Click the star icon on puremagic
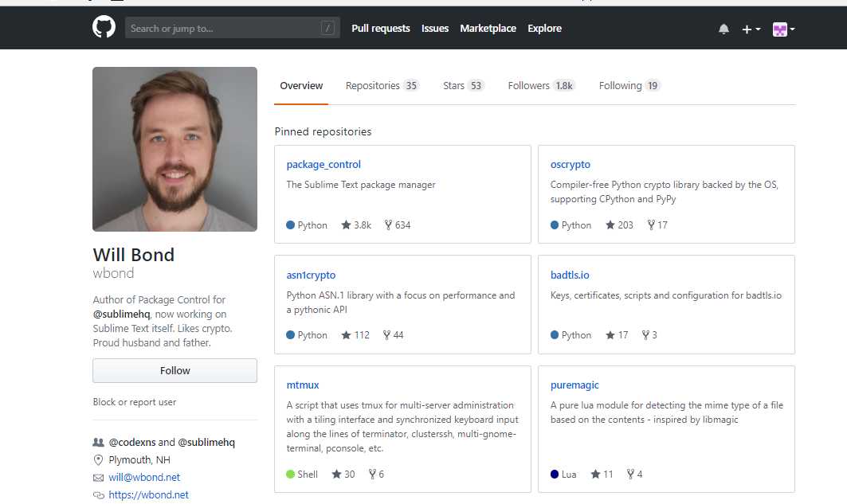Image resolution: width=847 pixels, height=504 pixels. tap(595, 475)
